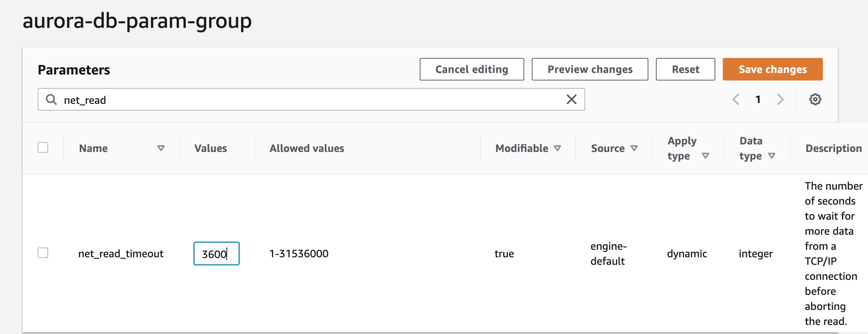Image resolution: width=868 pixels, height=334 pixels.
Task: Click the Description column header
Action: point(833,148)
